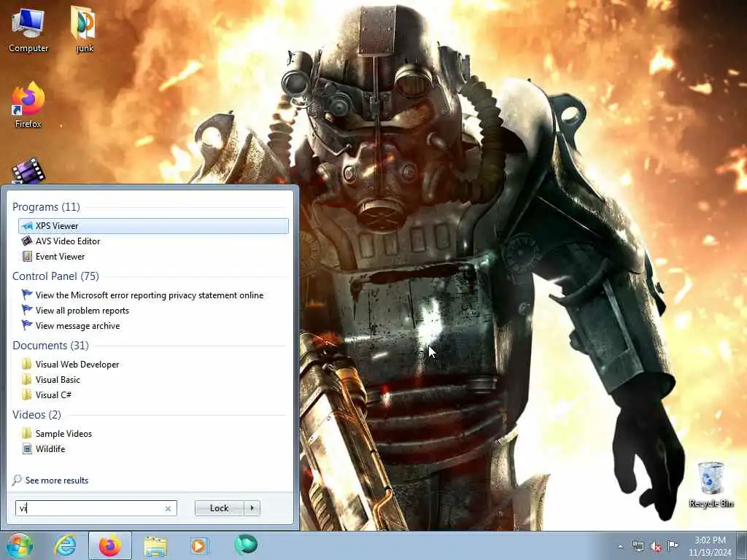This screenshot has width=747, height=560.
Task: Click the flag icon beside View all problem reports
Action: pyautogui.click(x=27, y=310)
